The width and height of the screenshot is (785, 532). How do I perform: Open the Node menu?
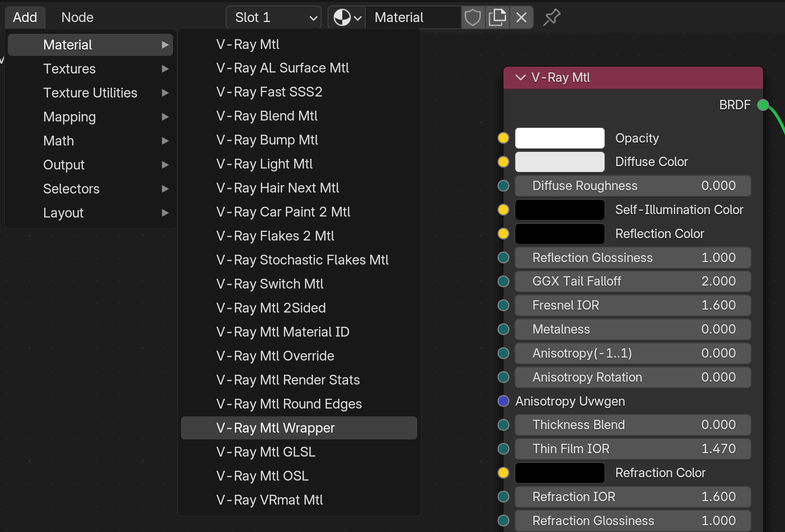tap(77, 18)
